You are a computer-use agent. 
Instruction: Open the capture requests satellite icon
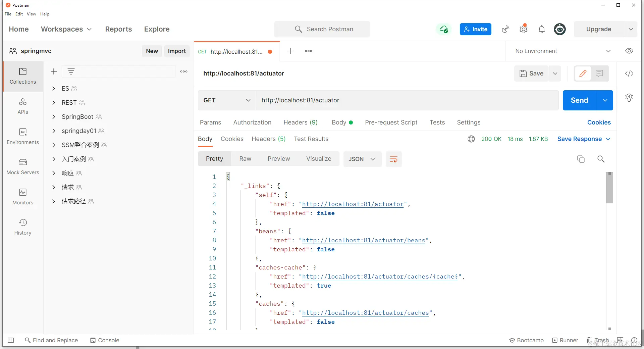505,29
